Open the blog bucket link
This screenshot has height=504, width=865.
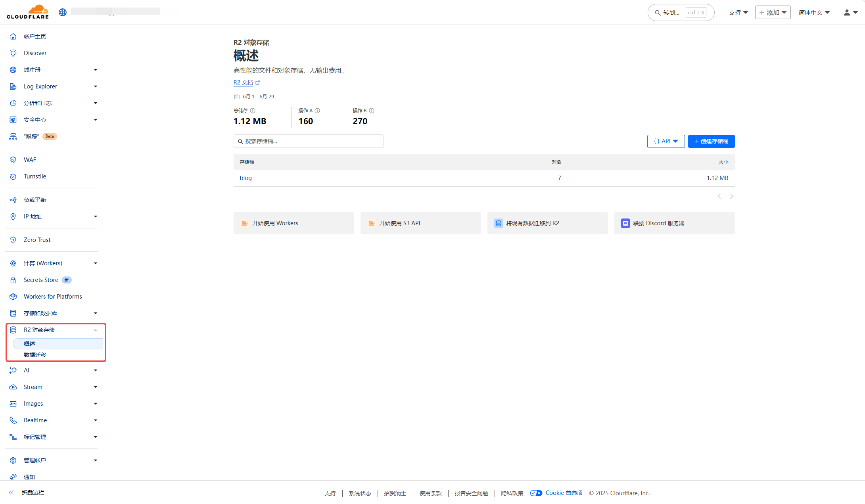pyautogui.click(x=245, y=178)
